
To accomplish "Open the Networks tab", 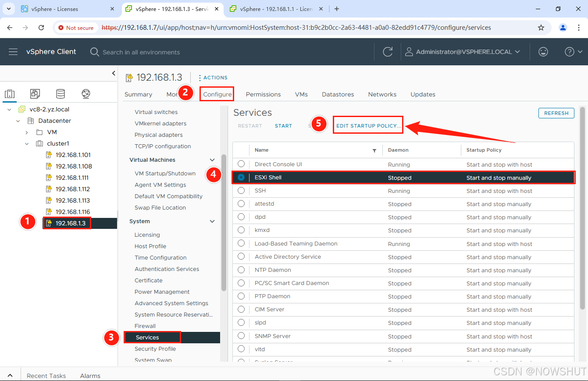I will click(382, 94).
